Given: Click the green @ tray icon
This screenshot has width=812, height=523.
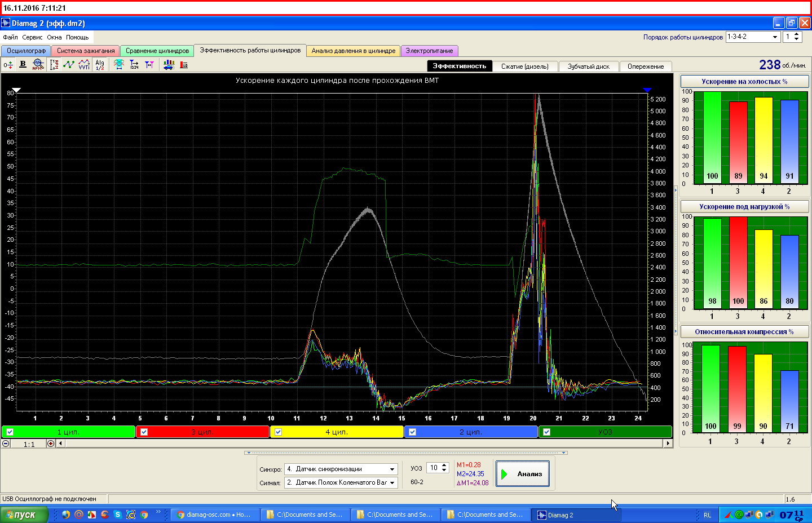Looking at the screenshot, I should (x=739, y=515).
